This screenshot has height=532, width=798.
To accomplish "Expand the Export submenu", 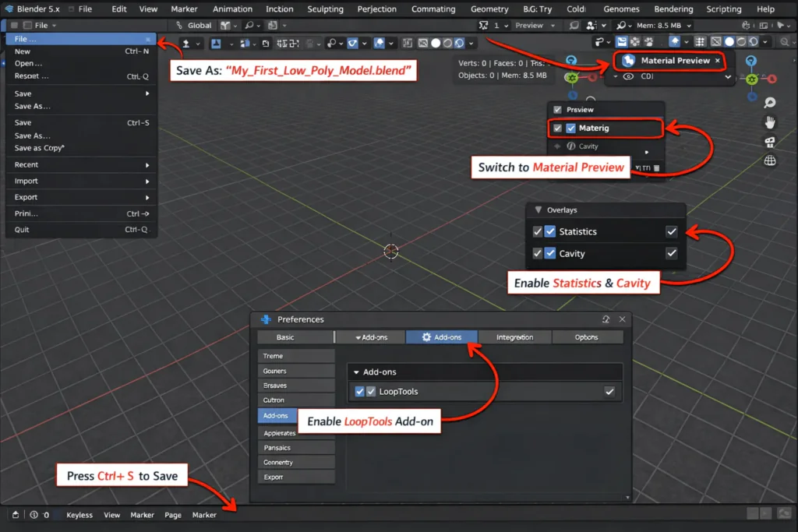I will (81, 197).
